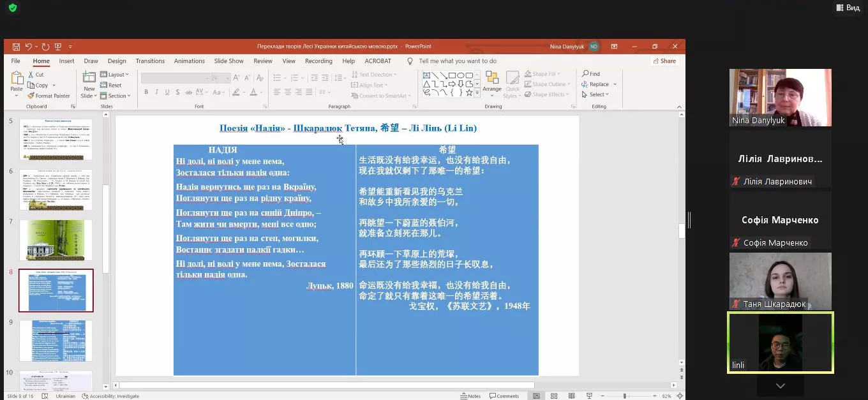Switch to the Animations tab

pos(189,61)
